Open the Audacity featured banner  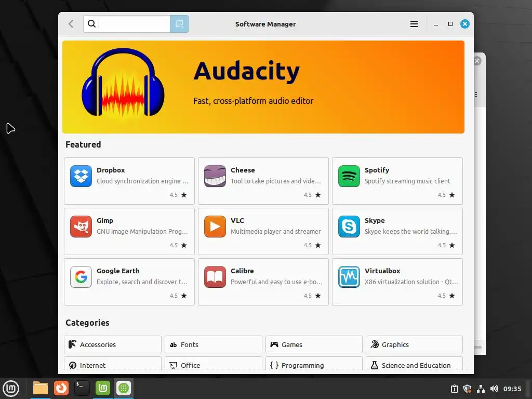[263, 87]
